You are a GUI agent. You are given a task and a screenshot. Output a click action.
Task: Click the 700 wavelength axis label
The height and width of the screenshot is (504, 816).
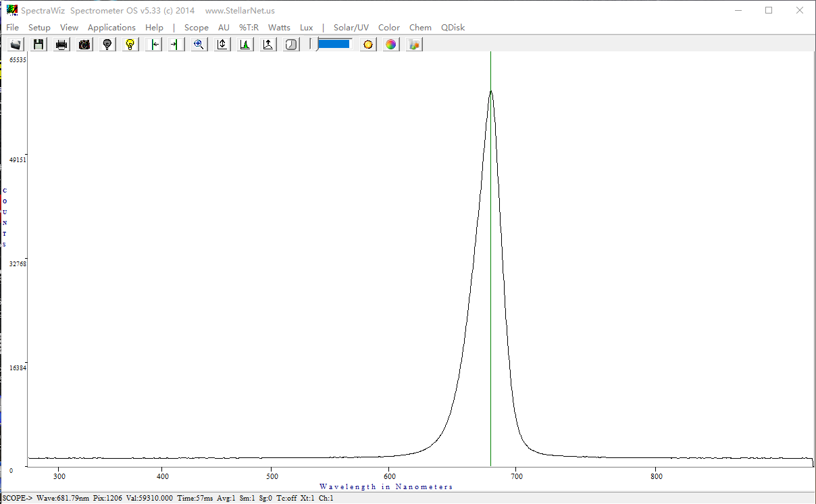(x=515, y=476)
